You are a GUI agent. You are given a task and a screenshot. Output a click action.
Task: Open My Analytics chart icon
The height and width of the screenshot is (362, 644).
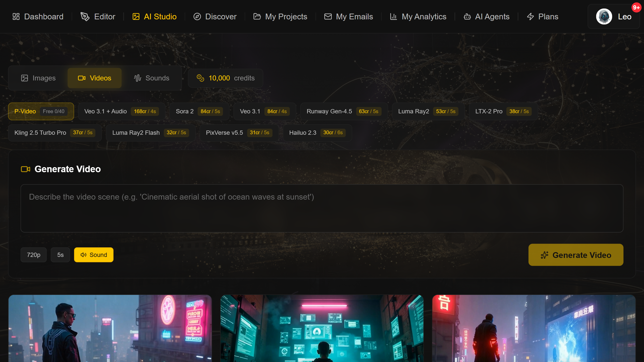coord(393,16)
